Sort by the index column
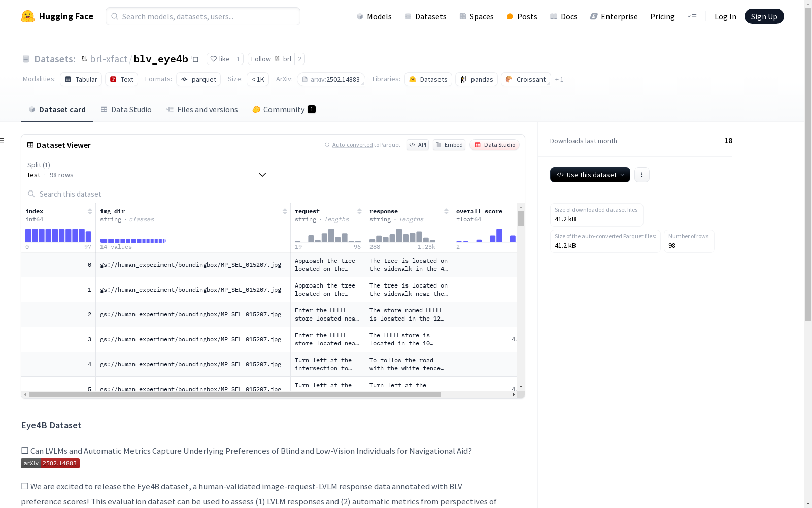Screen dimensions: 812x508 tap(90, 211)
